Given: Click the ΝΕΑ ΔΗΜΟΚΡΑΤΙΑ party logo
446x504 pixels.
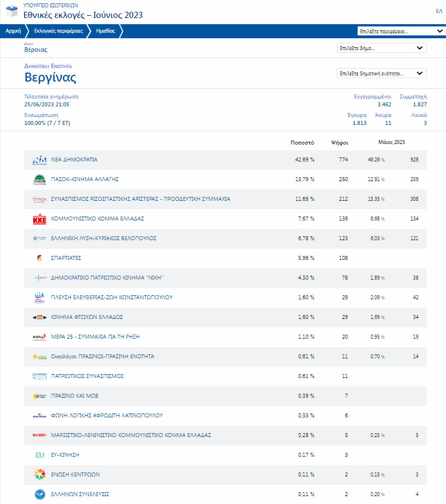Looking at the screenshot, I should pyautogui.click(x=39, y=160).
